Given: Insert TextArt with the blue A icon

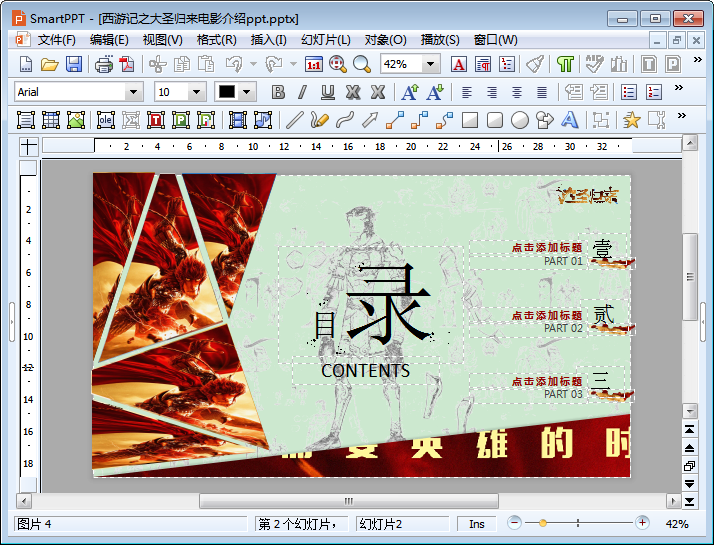Looking at the screenshot, I should pos(570,120).
